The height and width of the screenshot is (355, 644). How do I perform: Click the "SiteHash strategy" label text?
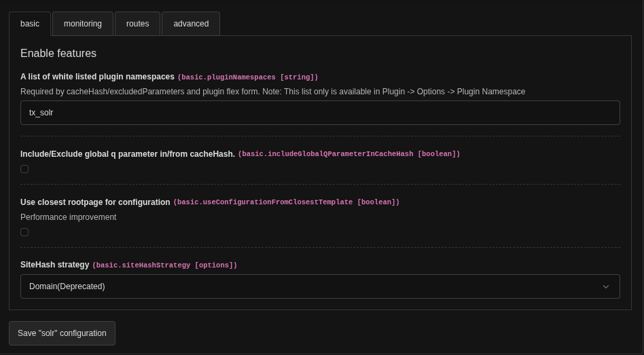pos(54,265)
